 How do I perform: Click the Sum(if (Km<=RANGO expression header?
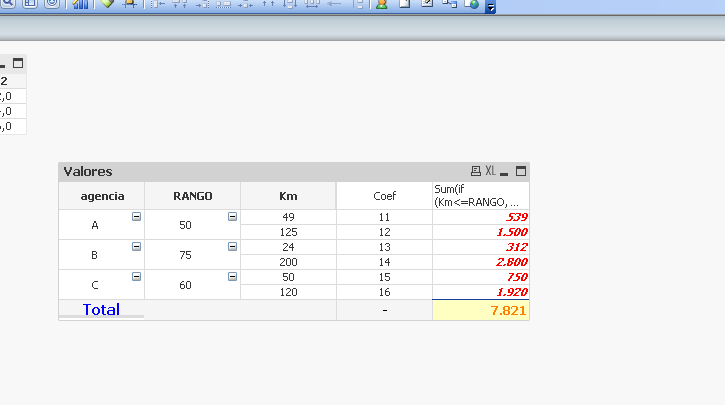[481, 196]
